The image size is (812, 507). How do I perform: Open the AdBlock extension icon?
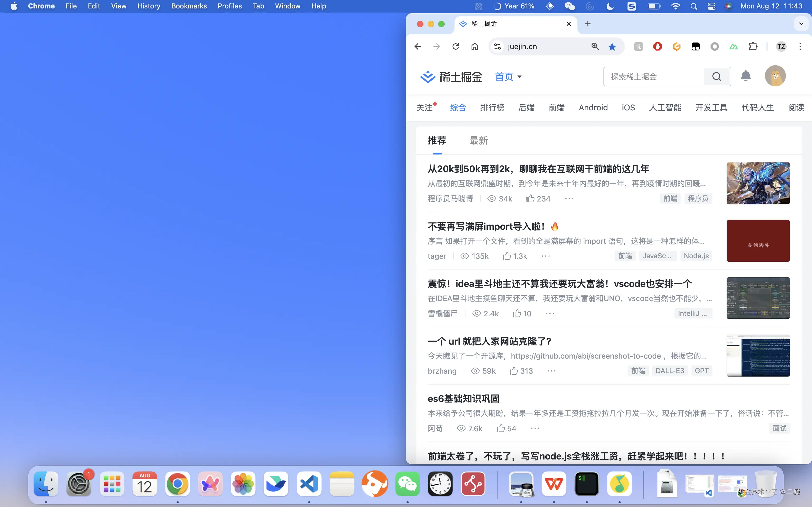[657, 47]
